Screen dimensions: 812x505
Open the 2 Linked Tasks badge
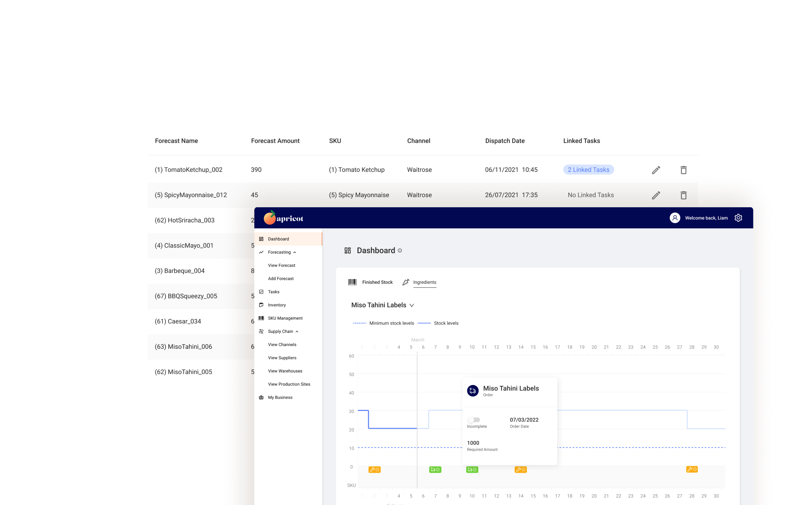tap(588, 170)
